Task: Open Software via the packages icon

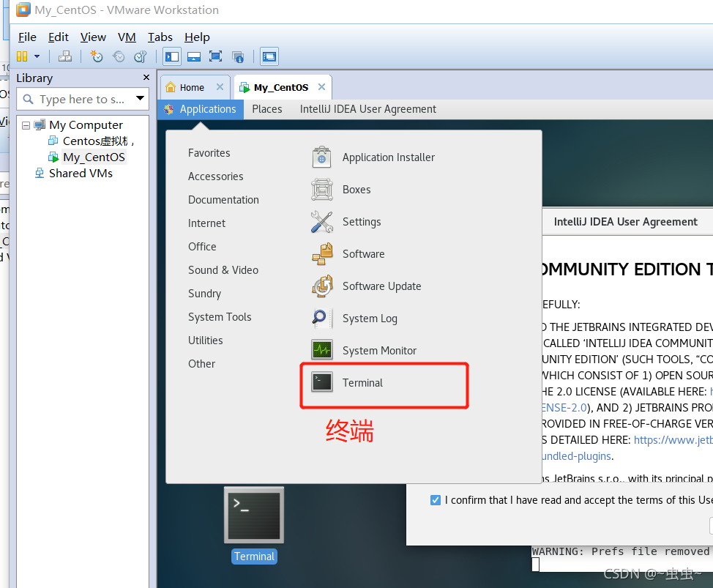Action: click(321, 254)
